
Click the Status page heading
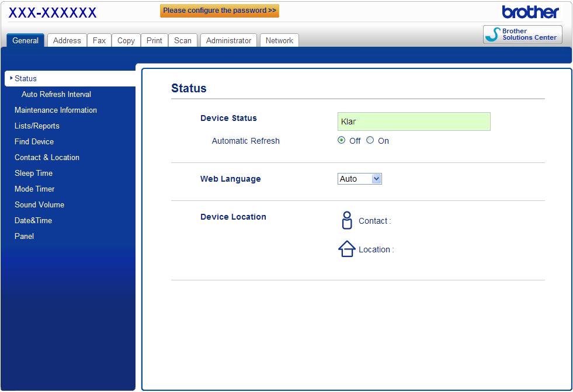tap(189, 88)
